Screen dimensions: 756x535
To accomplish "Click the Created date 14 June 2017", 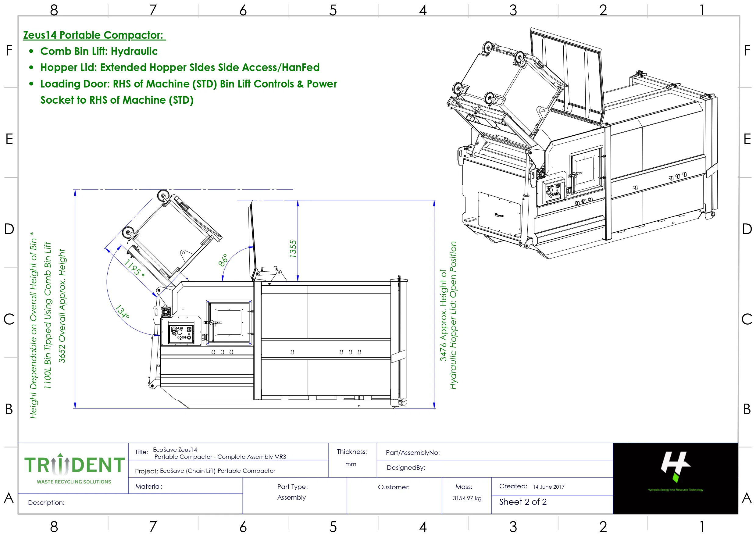I will [548, 487].
